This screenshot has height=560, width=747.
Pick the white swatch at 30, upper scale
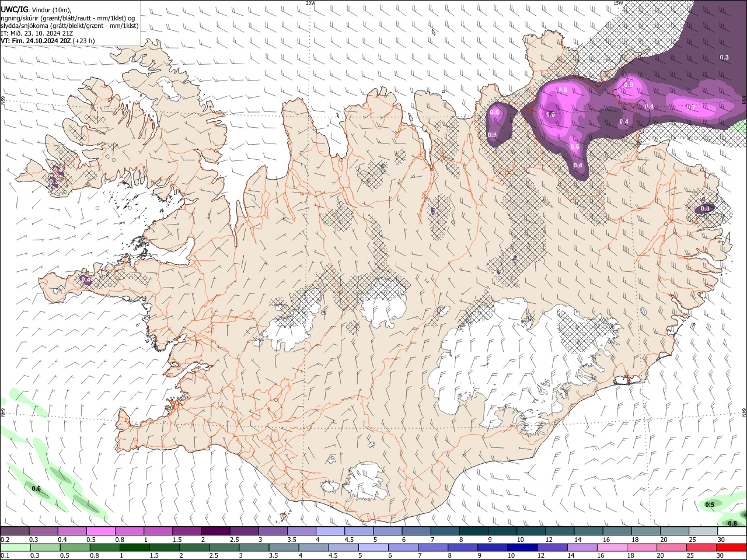pos(731,531)
